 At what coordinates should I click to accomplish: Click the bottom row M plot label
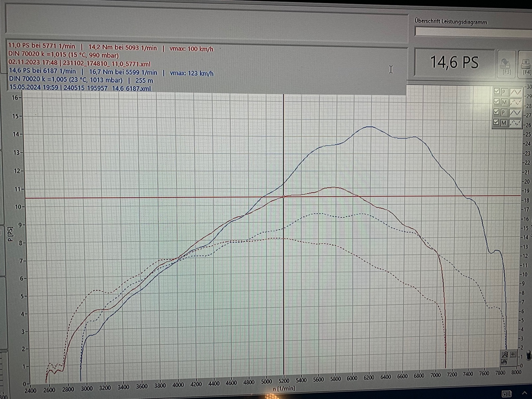coord(504,123)
